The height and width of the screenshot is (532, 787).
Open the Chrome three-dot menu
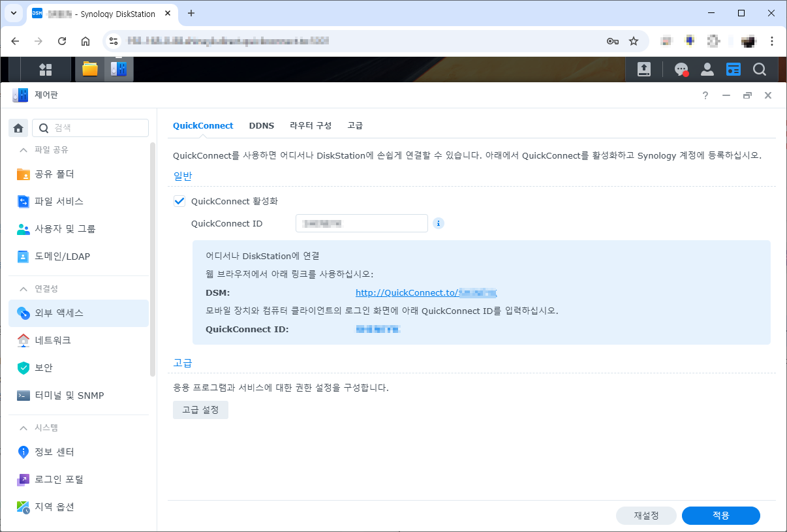click(772, 41)
